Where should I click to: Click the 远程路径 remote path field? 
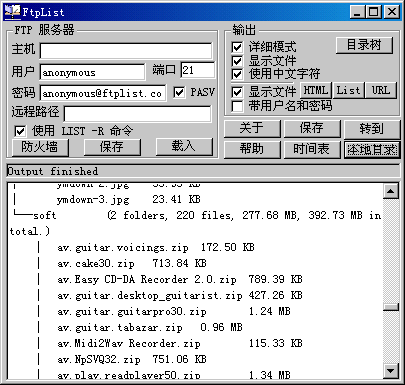(x=137, y=114)
